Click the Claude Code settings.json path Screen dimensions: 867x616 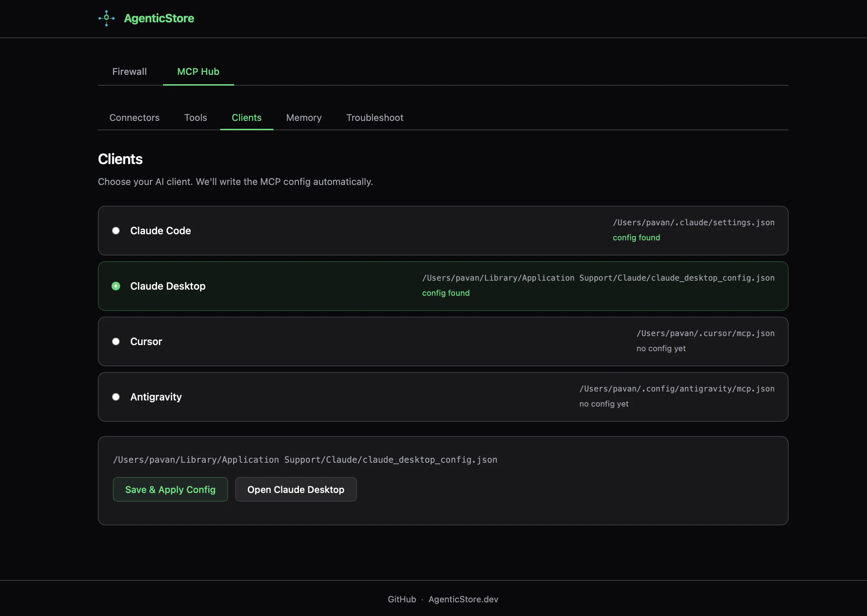click(693, 223)
